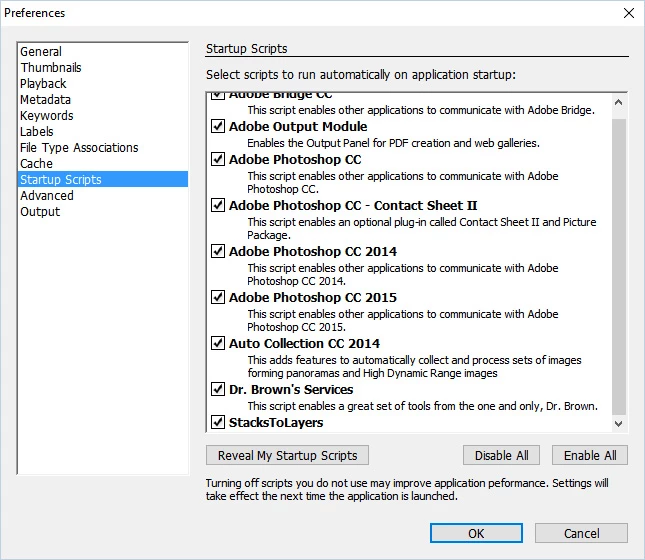Image resolution: width=645 pixels, height=560 pixels.
Task: Click the script list scroll-up arrow
Action: (x=618, y=102)
